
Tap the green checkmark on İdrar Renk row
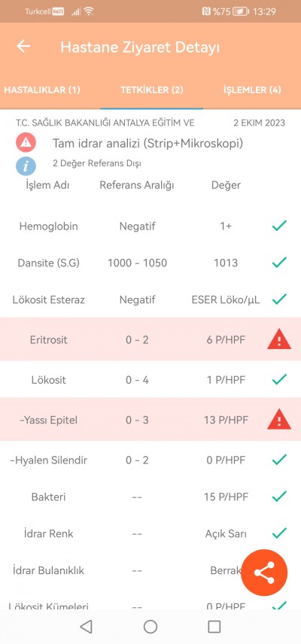279,533
